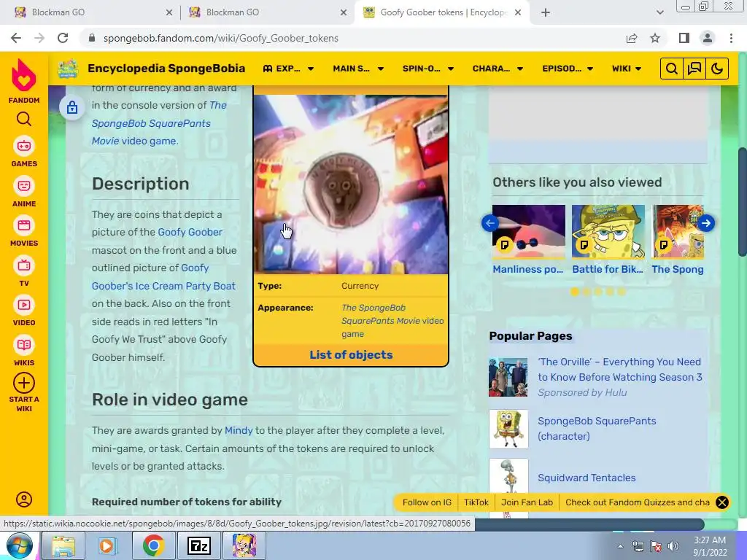The height and width of the screenshot is (560, 747).
Task: Toggle the browser side panel icon
Action: (x=684, y=38)
